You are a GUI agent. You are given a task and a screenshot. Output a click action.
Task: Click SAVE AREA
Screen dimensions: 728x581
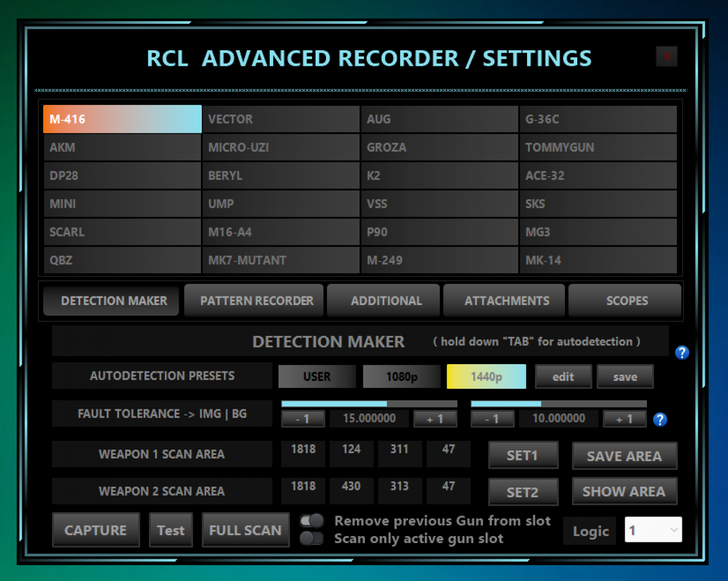(x=624, y=456)
